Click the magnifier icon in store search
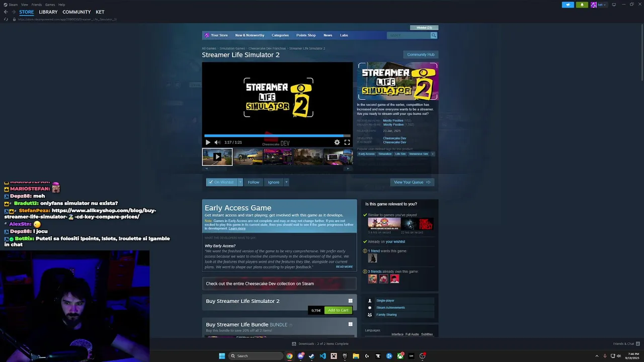This screenshot has width=644, height=362. click(434, 35)
